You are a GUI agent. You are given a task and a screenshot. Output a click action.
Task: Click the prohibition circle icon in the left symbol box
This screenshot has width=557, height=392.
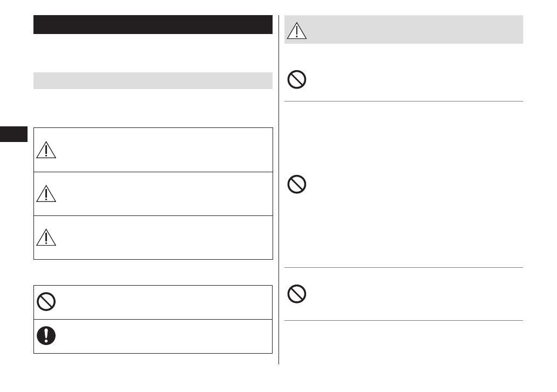pyautogui.click(x=46, y=301)
